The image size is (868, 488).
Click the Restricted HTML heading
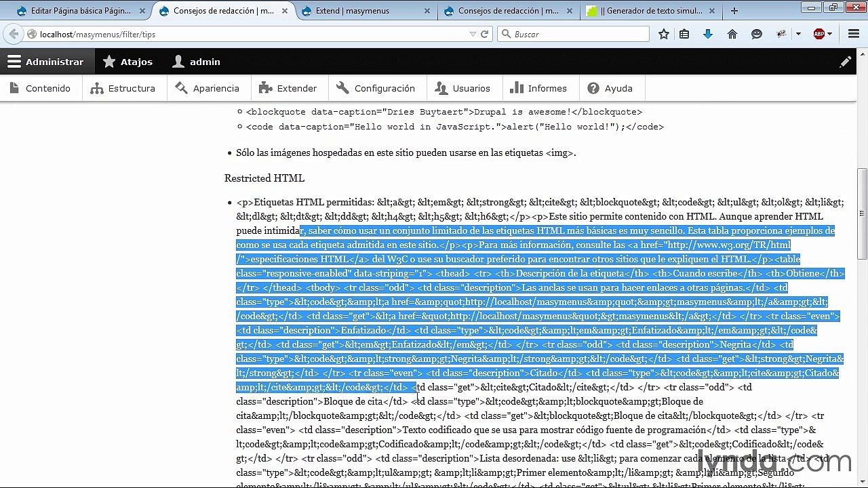[264, 178]
